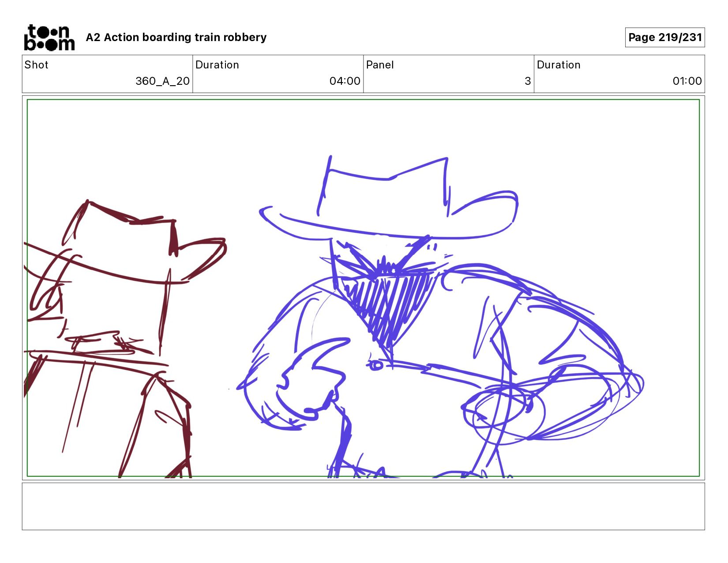Click the 'Shot' header label
This screenshot has width=728, height=563.
36,65
